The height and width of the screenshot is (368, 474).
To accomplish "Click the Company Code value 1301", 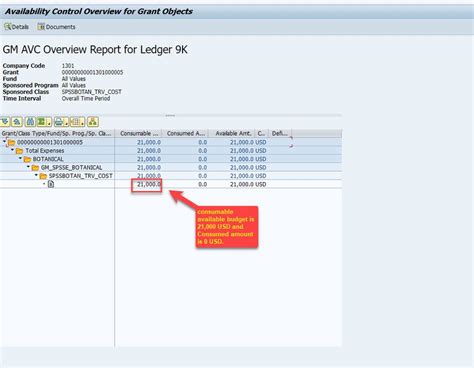I will (x=68, y=66).
